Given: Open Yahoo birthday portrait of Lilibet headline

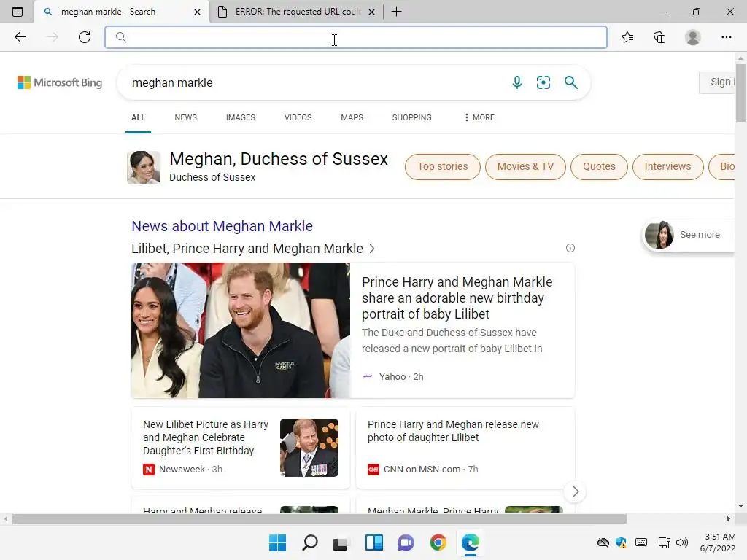Looking at the screenshot, I should tap(457, 298).
